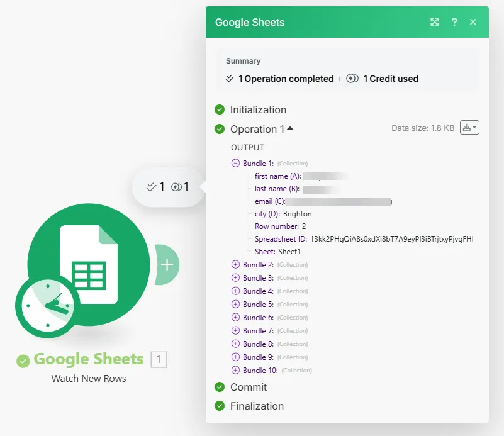Click the credit coin icon in Summary
Image resolution: width=504 pixels, height=436 pixels.
tap(352, 79)
